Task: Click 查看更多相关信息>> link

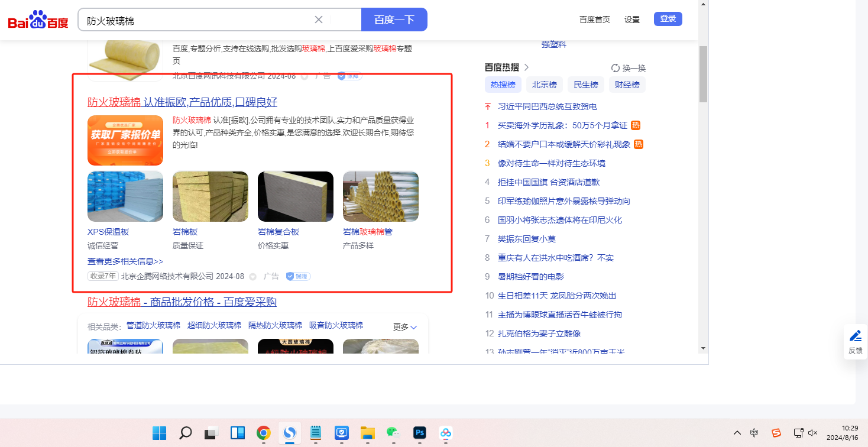Action: 125,261
